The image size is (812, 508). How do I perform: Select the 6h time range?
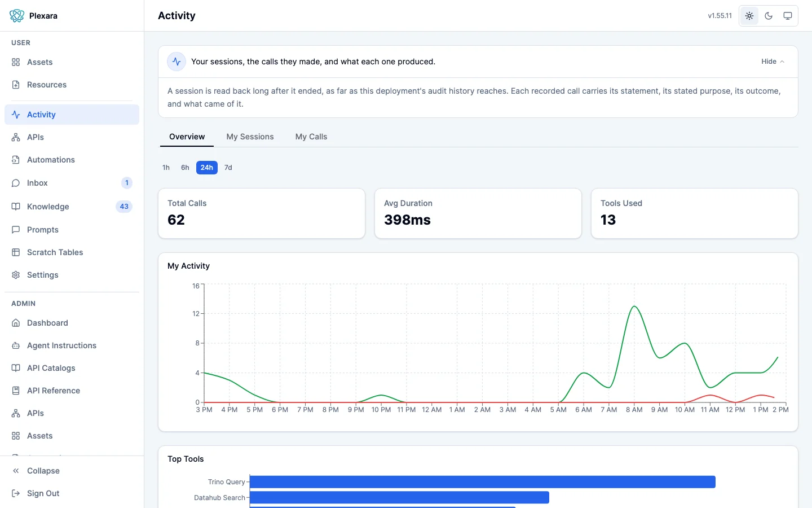click(185, 168)
